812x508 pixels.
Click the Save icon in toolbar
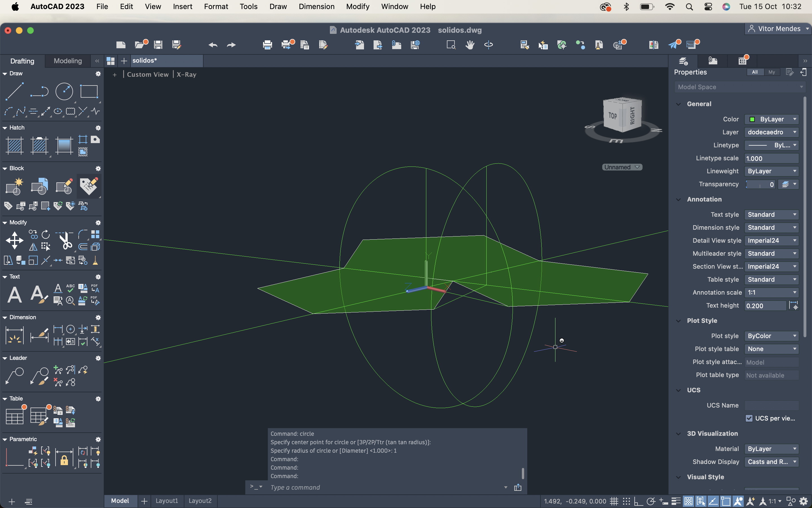point(158,45)
